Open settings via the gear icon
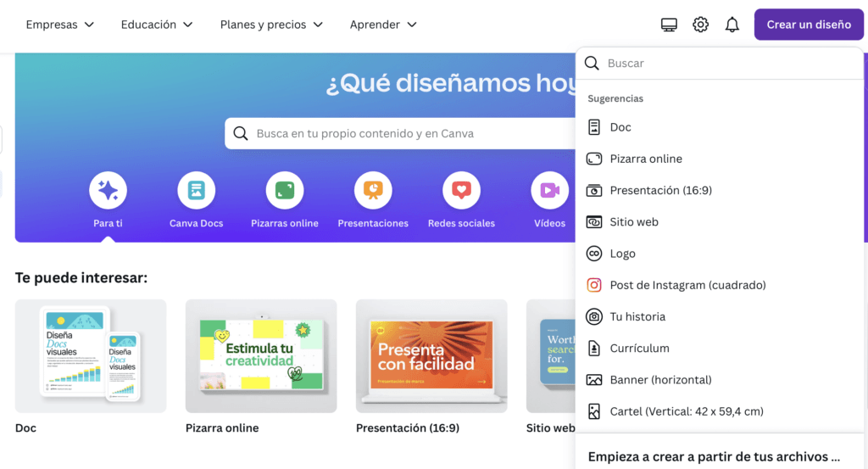868x469 pixels. tap(700, 25)
